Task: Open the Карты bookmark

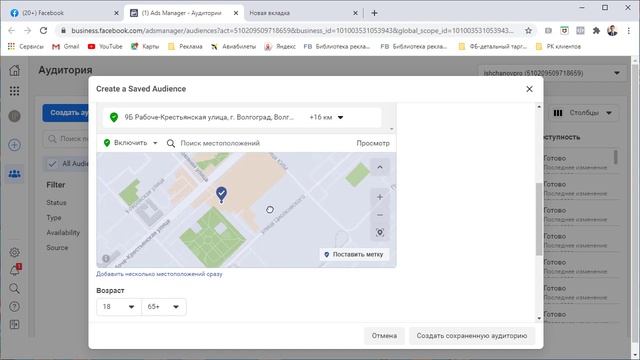Action: pos(145,47)
